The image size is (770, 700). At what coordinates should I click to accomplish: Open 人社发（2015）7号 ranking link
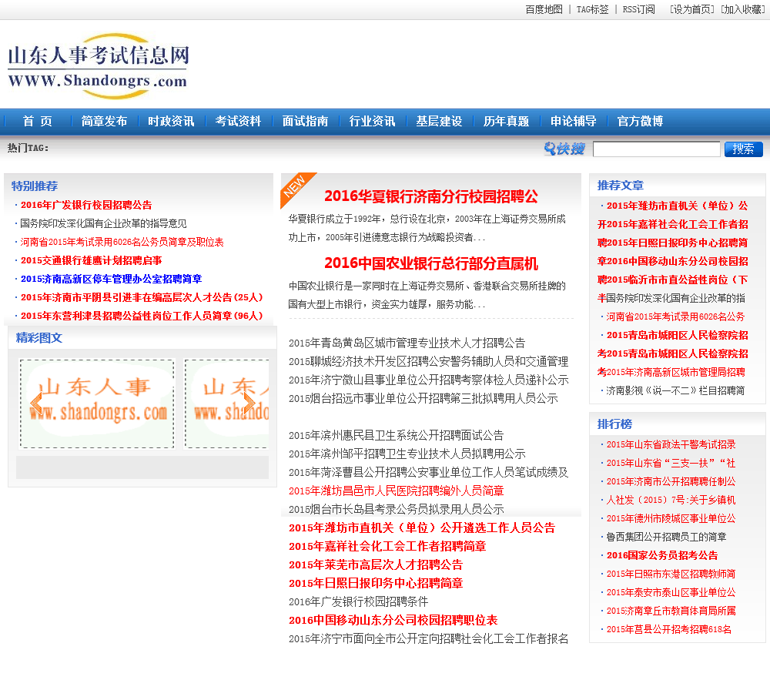point(671,500)
